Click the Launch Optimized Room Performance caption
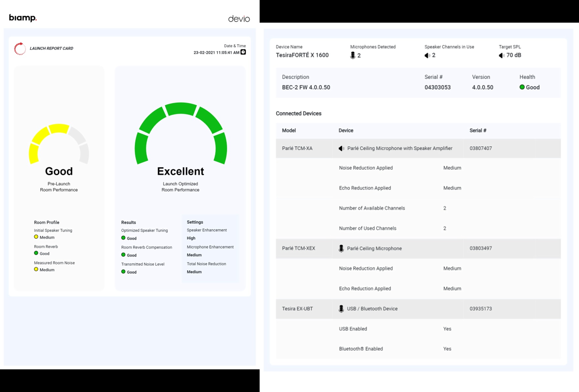Viewport: 579px width, 392px height. coord(181,187)
